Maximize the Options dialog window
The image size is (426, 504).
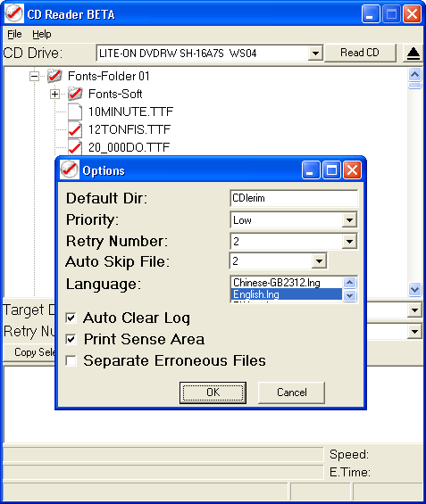tap(331, 169)
